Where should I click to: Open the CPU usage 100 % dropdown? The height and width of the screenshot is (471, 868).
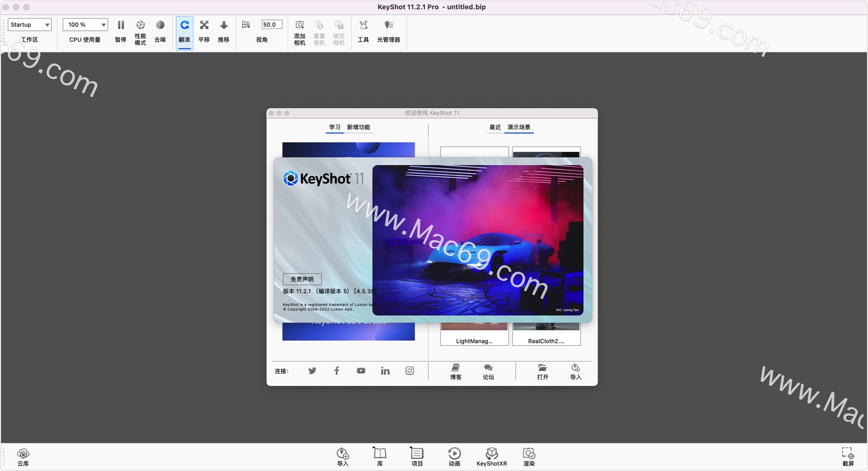[x=85, y=25]
